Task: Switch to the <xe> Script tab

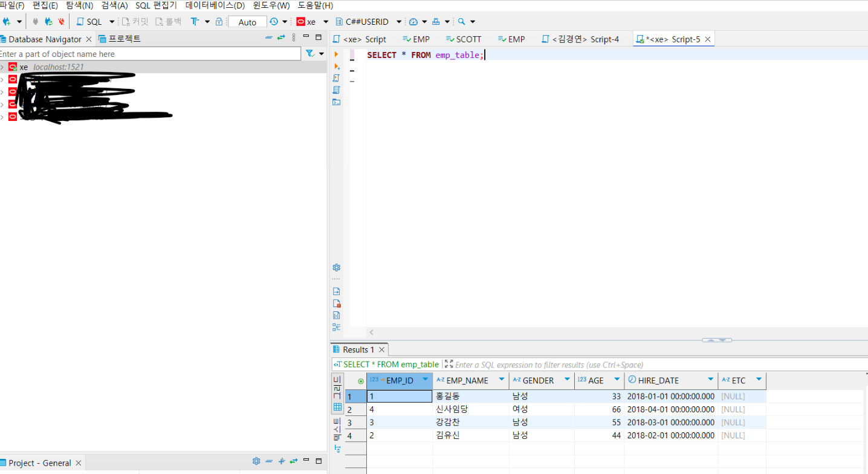Action: click(x=360, y=39)
